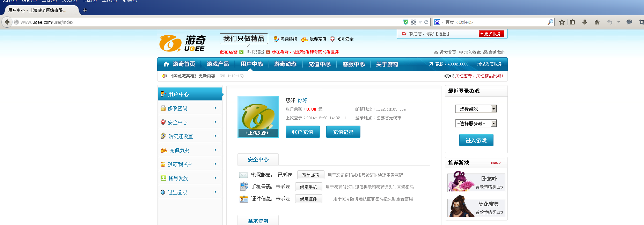Image resolution: width=644 pixels, height=225 pixels.
Task: Click the 绑定证件 button
Action: coord(309,199)
